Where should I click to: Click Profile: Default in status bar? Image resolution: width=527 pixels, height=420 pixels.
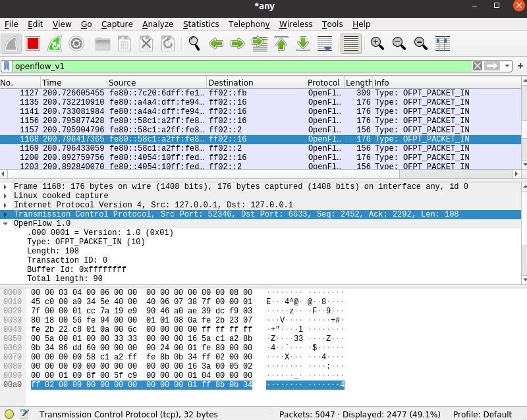pyautogui.click(x=482, y=414)
